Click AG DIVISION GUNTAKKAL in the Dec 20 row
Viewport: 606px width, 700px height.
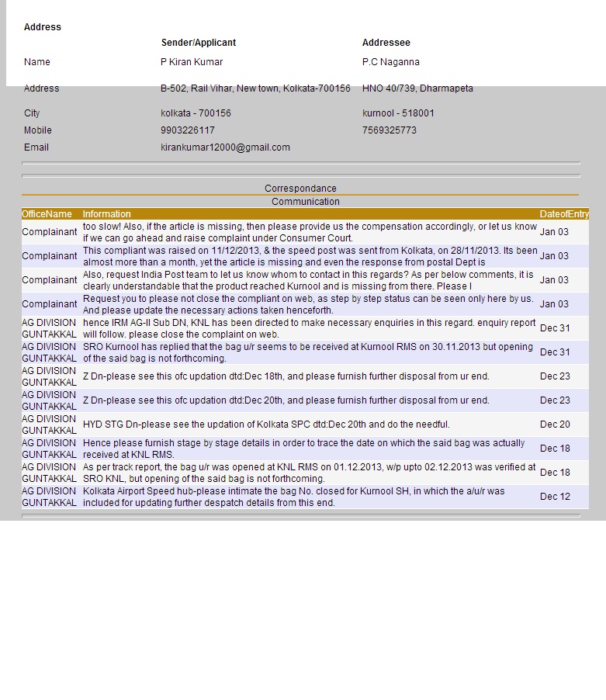click(49, 425)
